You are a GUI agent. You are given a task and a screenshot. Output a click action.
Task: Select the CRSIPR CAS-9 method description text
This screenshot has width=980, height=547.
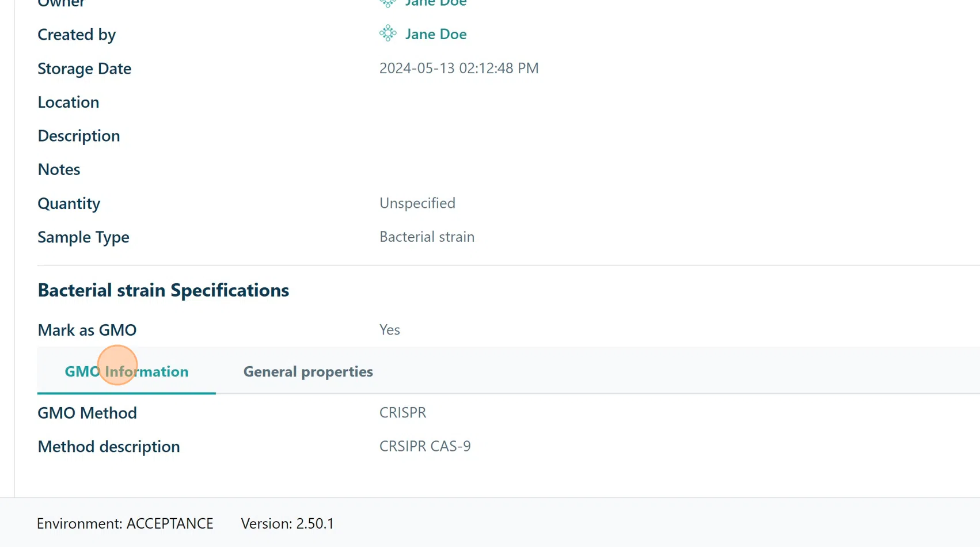(425, 446)
